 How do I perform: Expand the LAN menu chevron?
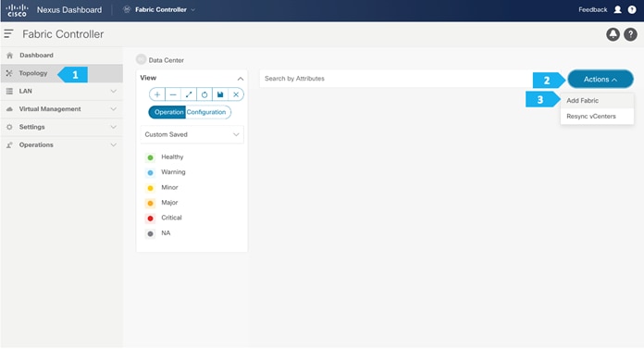114,91
